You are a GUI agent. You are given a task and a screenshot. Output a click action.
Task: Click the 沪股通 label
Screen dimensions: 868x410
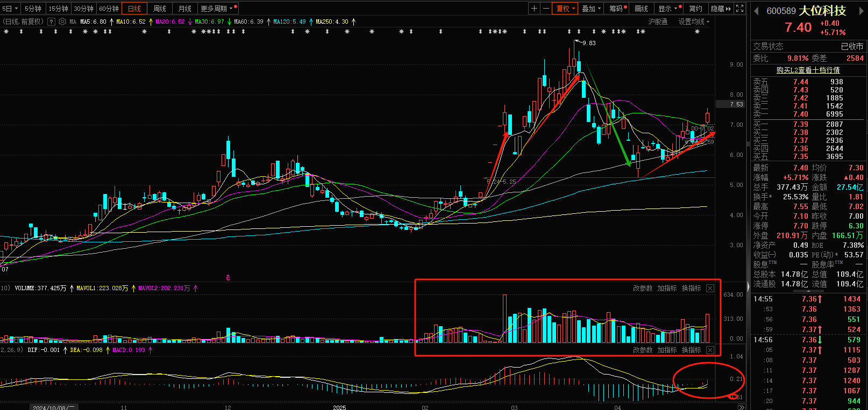pyautogui.click(x=658, y=22)
